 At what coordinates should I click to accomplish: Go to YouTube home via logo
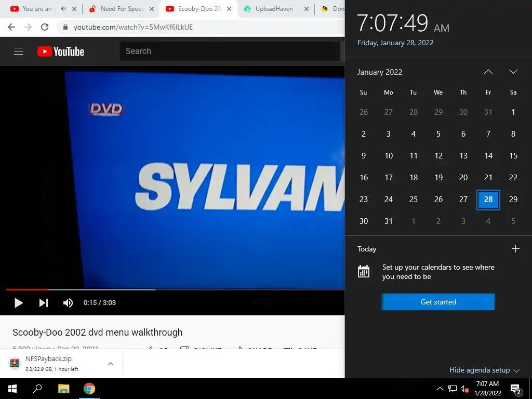click(61, 51)
